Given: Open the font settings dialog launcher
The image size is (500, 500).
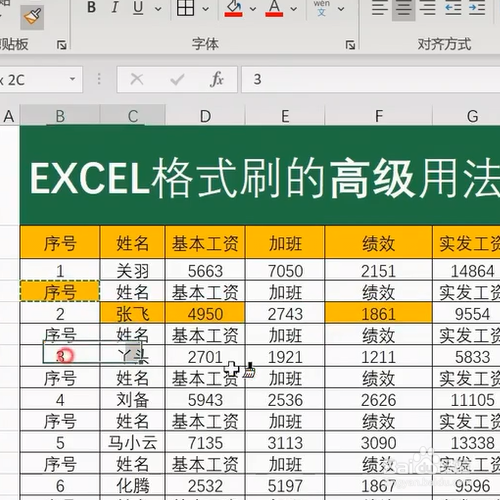Looking at the screenshot, I should point(350,45).
